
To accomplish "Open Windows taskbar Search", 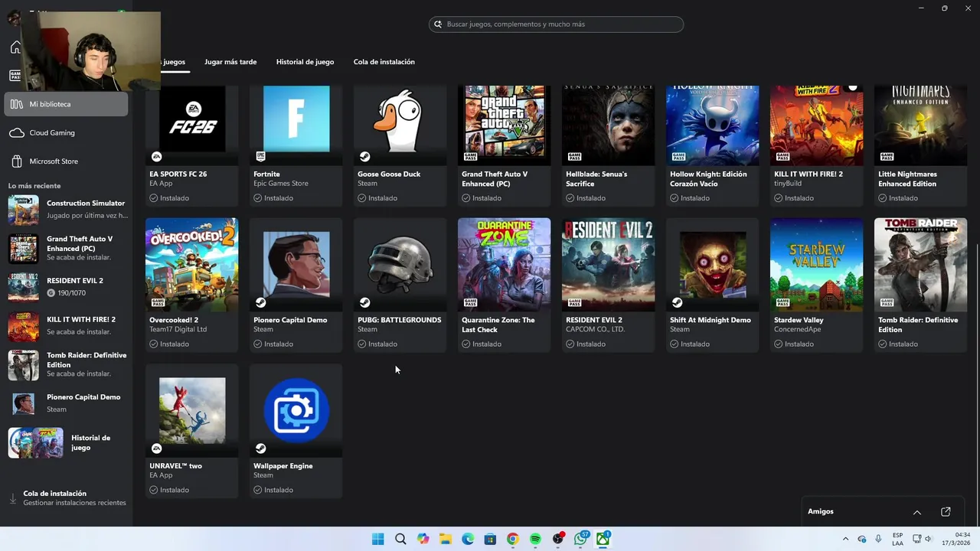I will point(400,539).
